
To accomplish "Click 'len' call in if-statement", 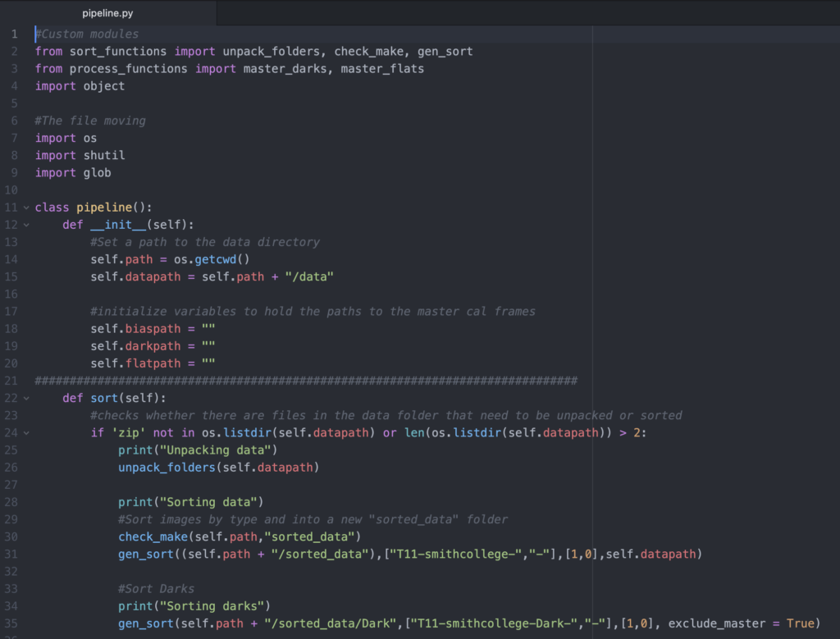I will 414,433.
